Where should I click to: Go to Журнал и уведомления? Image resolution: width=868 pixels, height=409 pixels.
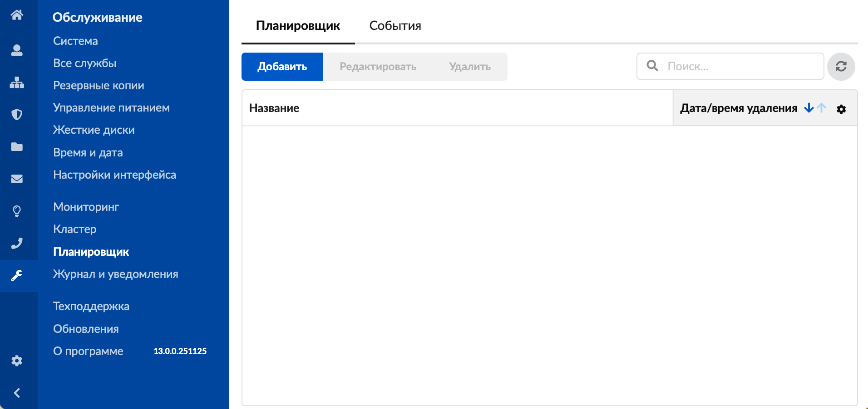tap(115, 274)
